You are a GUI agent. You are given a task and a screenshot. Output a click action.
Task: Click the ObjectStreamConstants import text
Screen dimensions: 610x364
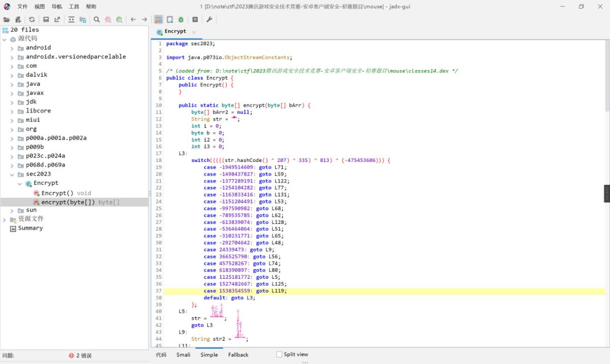(258, 57)
